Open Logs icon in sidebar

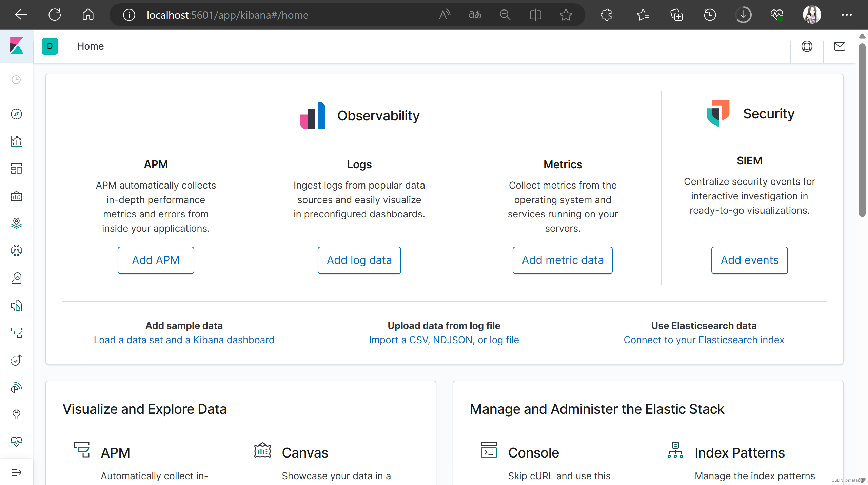16,306
